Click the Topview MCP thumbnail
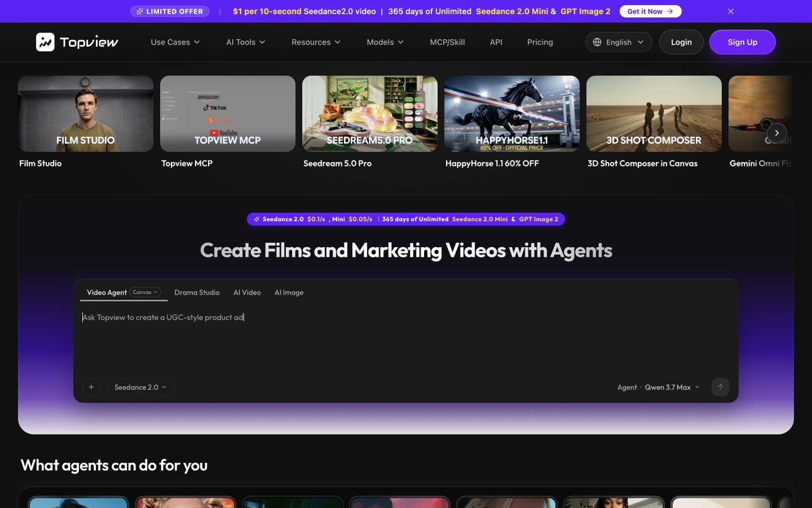The height and width of the screenshot is (508, 812). [228, 113]
